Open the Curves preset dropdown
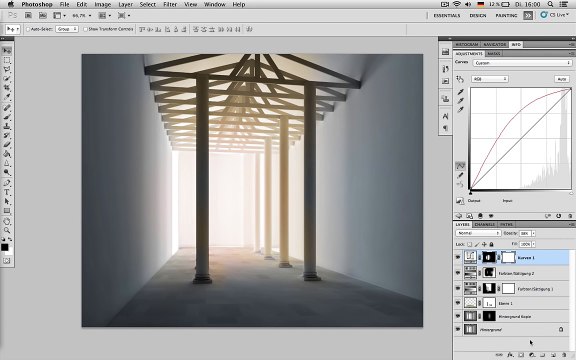The height and width of the screenshot is (360, 576). 522,63
